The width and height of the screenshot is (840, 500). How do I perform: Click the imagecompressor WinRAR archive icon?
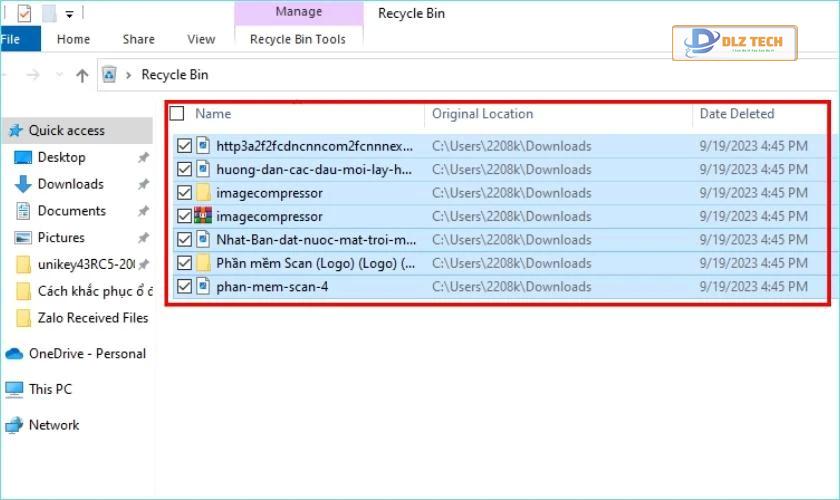coord(203,215)
